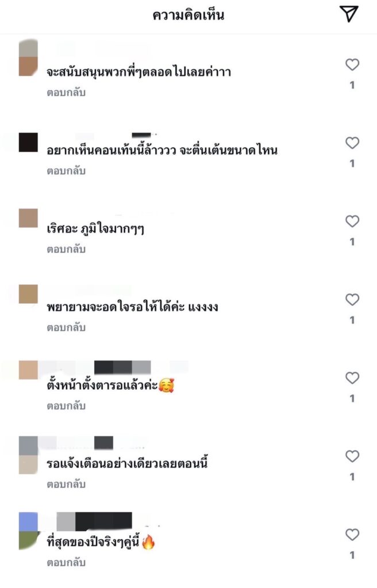
Task: Open avatar beside 'เริศอะ ภูมิใจมากๆๆ' comment
Action: 28,218
